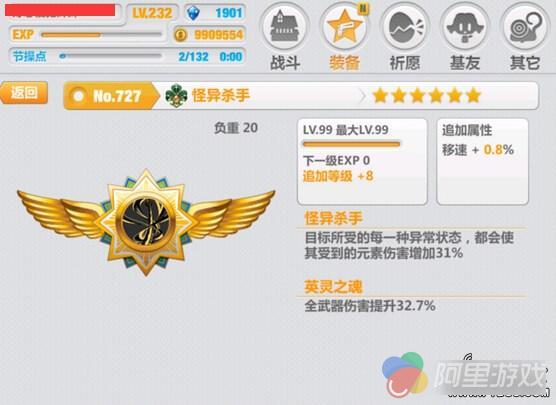Click the clover badge icon beside 怪异杀手
The width and height of the screenshot is (556, 405).
coord(176,95)
